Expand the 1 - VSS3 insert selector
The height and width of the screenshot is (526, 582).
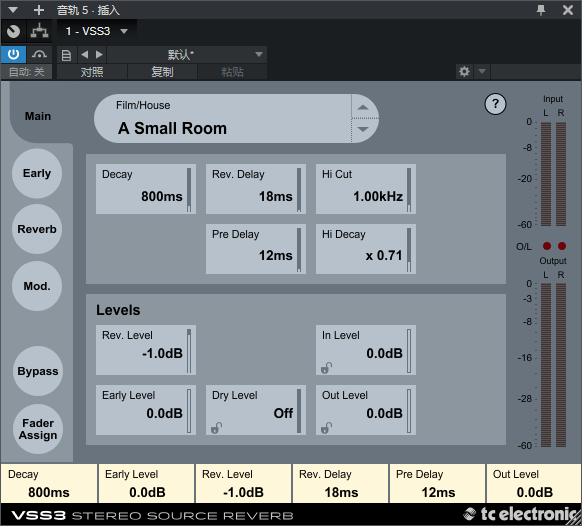click(97, 31)
